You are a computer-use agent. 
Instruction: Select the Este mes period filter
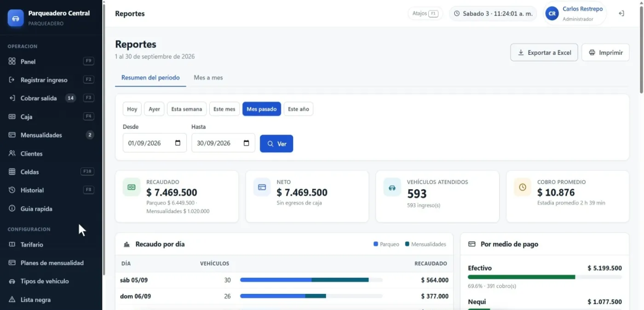coord(224,109)
